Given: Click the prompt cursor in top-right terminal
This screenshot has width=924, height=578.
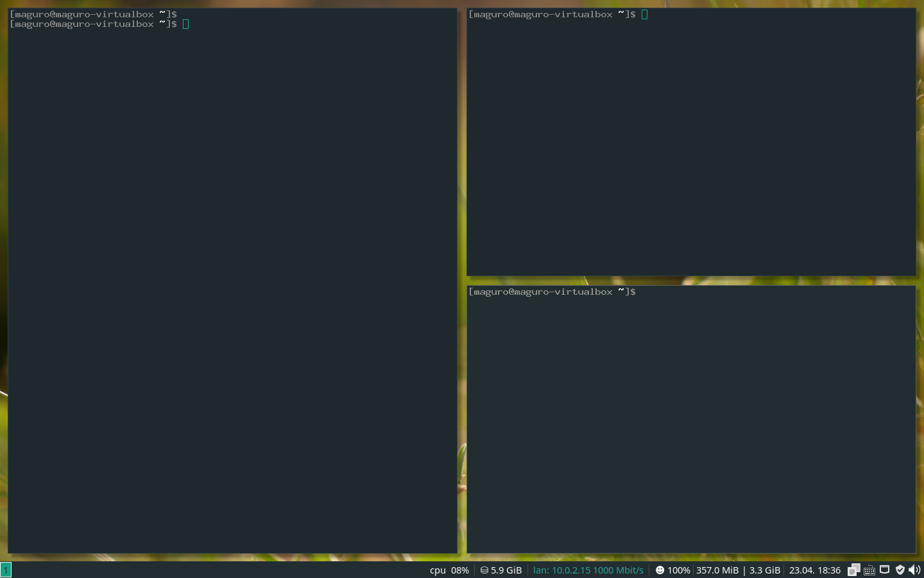Looking at the screenshot, I should [645, 14].
